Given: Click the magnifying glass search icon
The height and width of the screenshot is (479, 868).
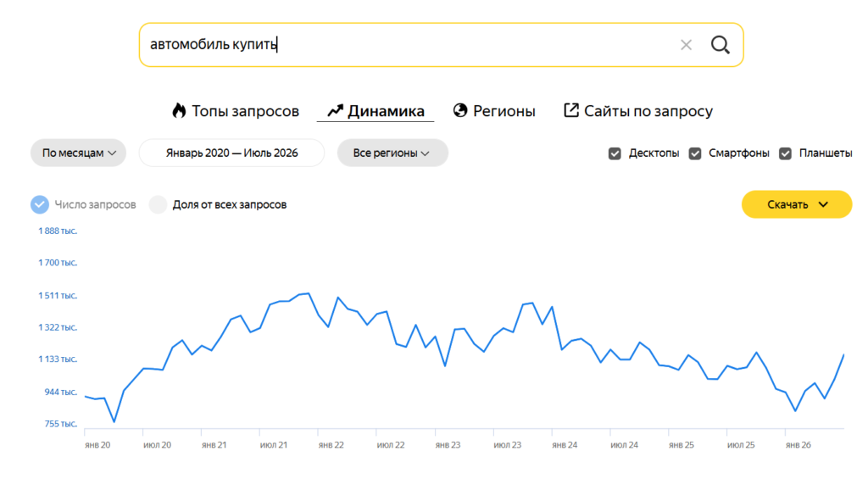Looking at the screenshot, I should [x=720, y=45].
